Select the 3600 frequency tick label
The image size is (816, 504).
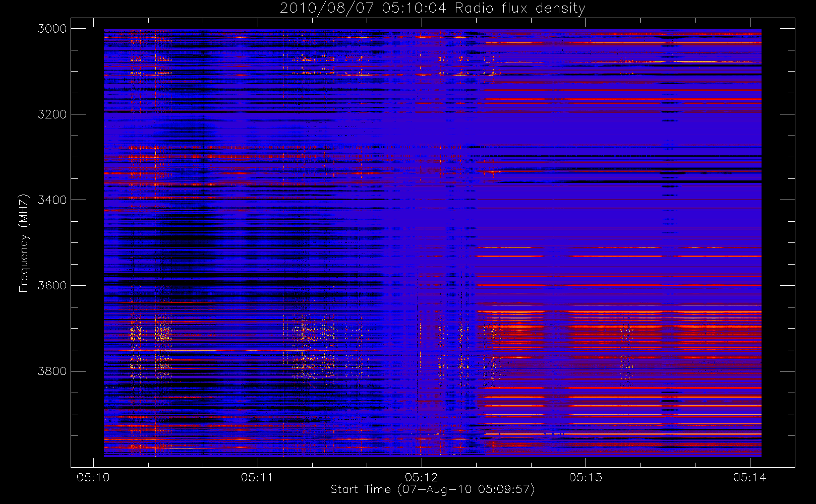[52, 286]
